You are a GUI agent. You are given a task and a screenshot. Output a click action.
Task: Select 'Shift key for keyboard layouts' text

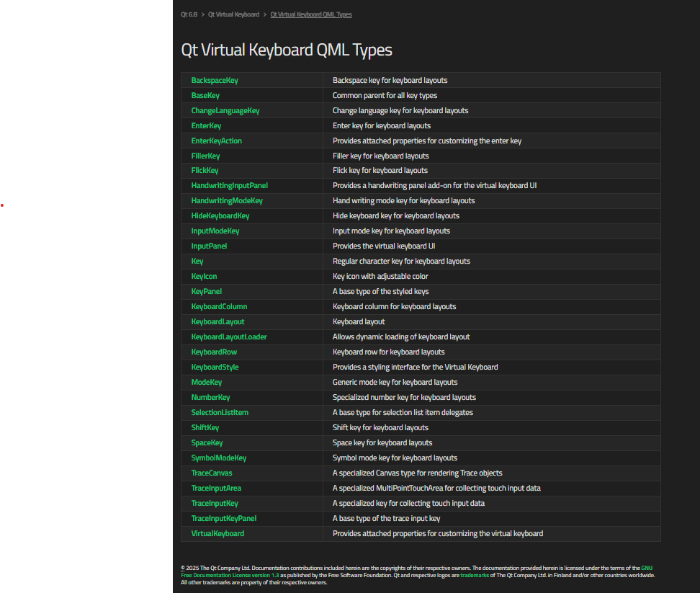coord(380,428)
